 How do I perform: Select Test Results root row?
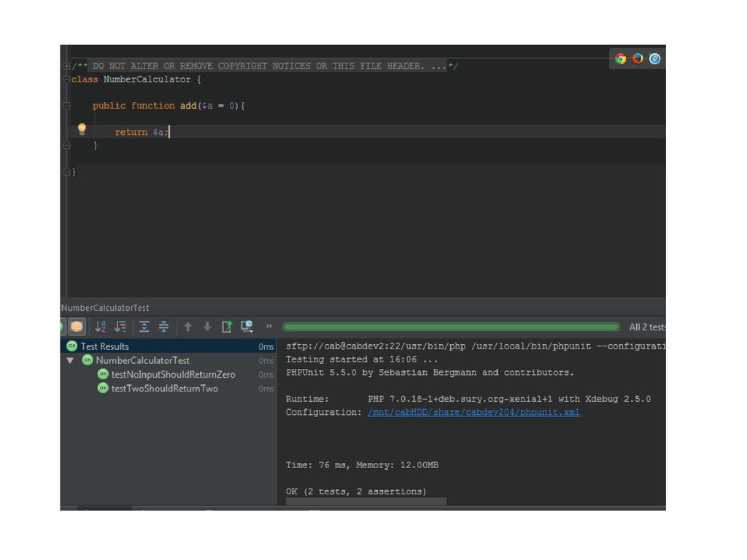pos(169,346)
